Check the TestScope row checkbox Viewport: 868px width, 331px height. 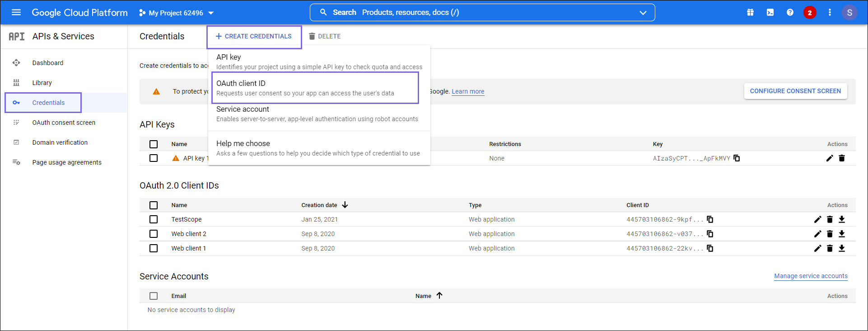(154, 219)
